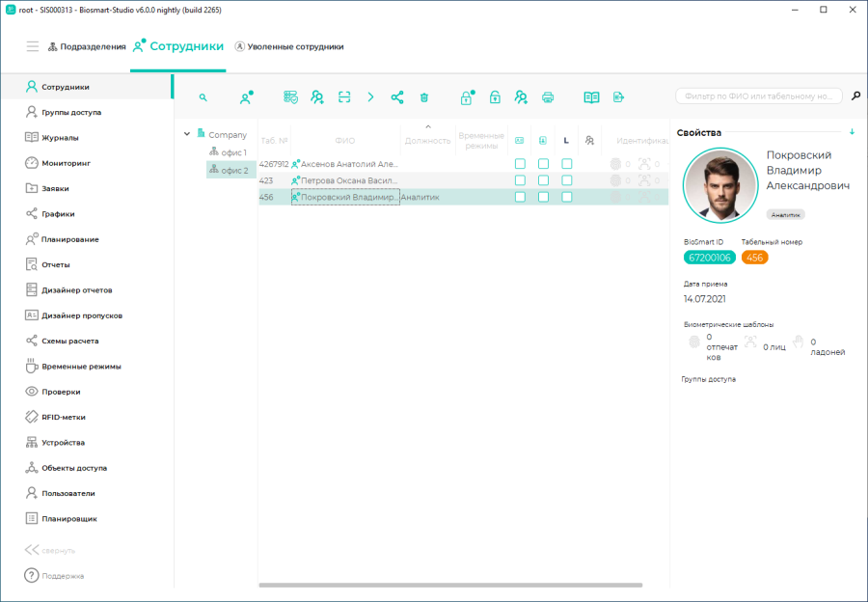Click the download badge icon column header

(x=542, y=141)
